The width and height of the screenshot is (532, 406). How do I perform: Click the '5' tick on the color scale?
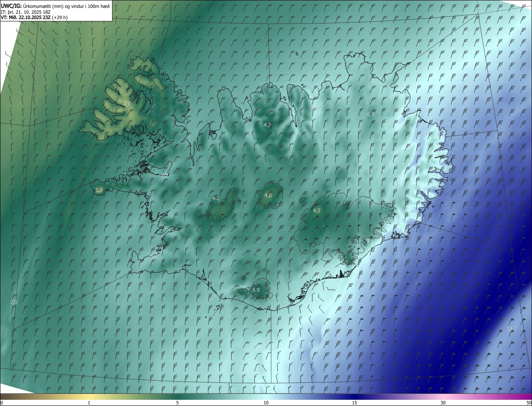177,403
